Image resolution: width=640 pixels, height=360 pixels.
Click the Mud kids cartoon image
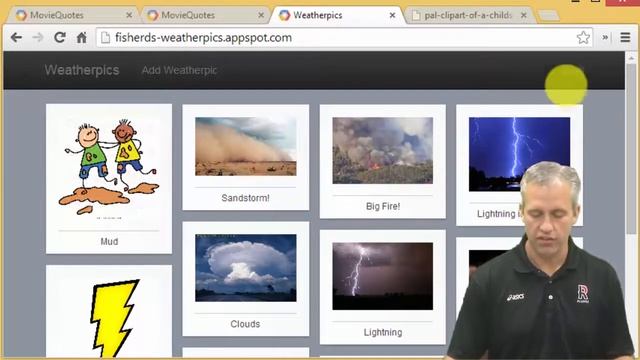click(x=109, y=168)
